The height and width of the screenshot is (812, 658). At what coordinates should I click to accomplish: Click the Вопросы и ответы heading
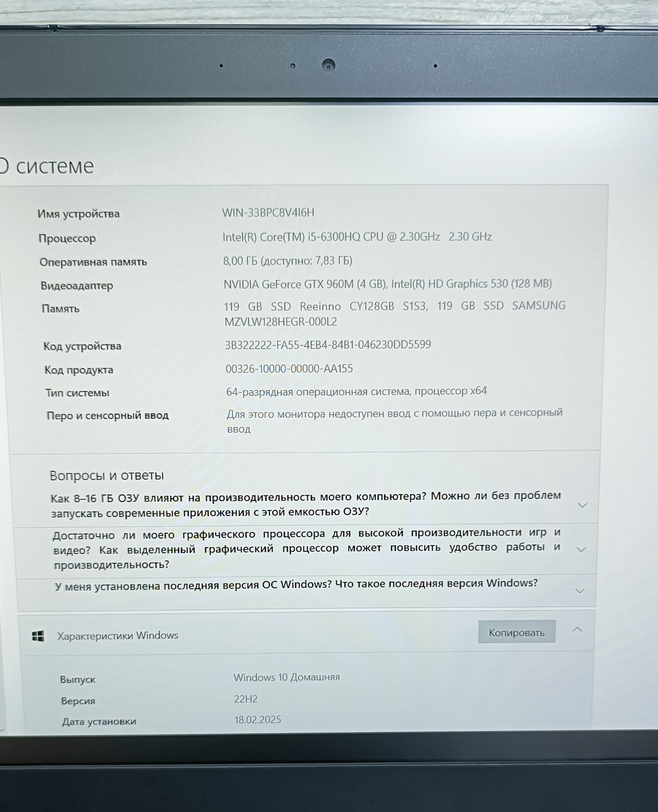click(x=107, y=475)
